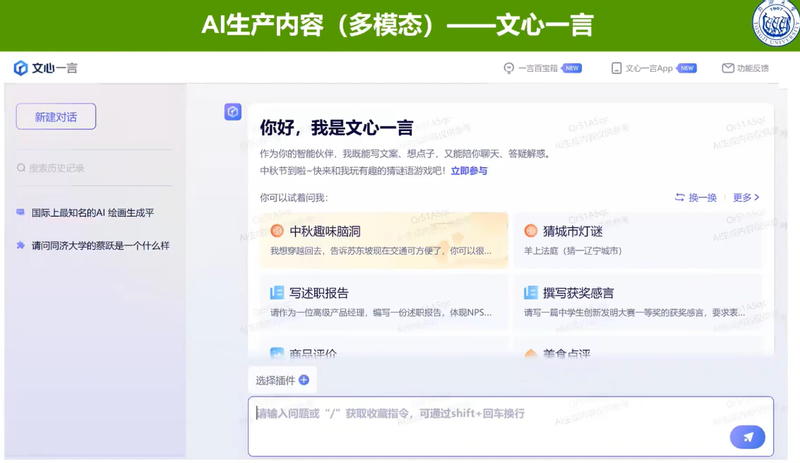This screenshot has height=463, width=800.
Task: Click the search magnifier icon in sidebar
Action: click(21, 168)
